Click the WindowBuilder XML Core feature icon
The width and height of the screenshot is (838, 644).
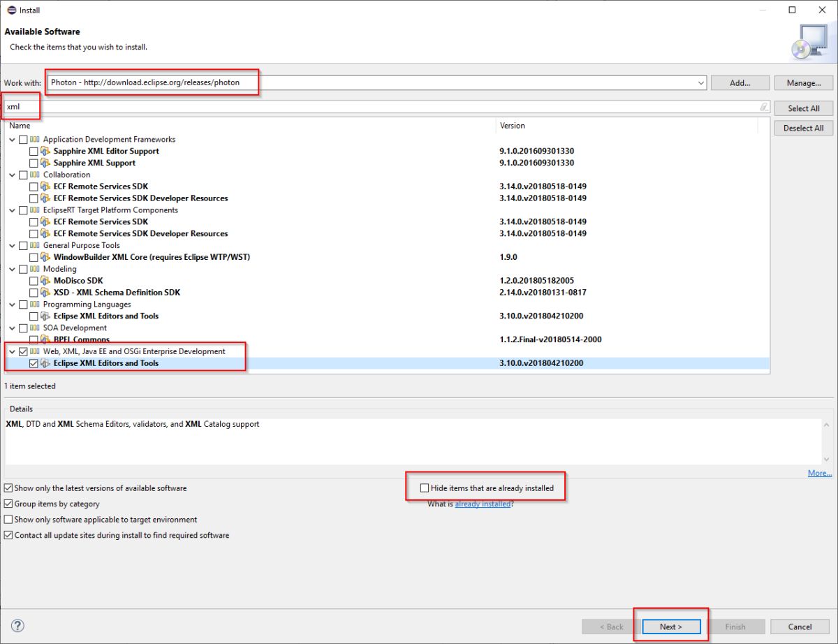coord(46,257)
